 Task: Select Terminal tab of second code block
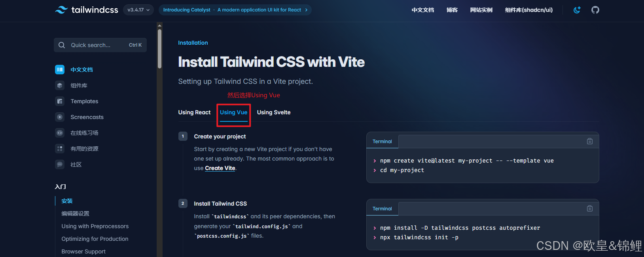382,208
